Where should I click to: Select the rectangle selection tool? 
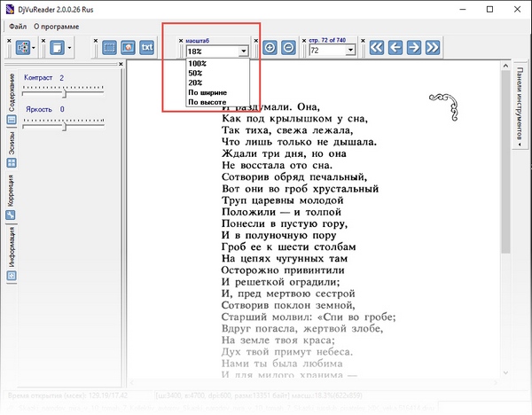[109, 48]
